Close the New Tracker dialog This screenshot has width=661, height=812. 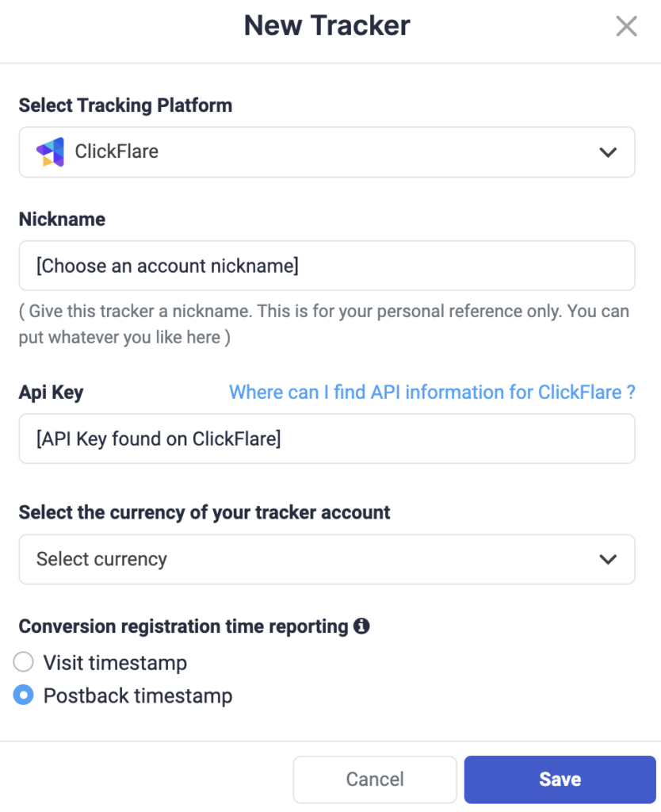[x=626, y=27]
